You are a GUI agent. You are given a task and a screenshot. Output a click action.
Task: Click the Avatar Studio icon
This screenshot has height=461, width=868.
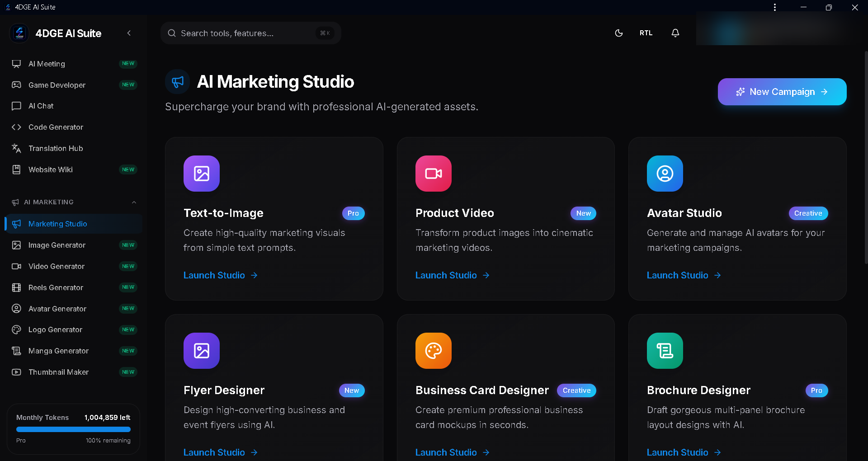(x=665, y=174)
